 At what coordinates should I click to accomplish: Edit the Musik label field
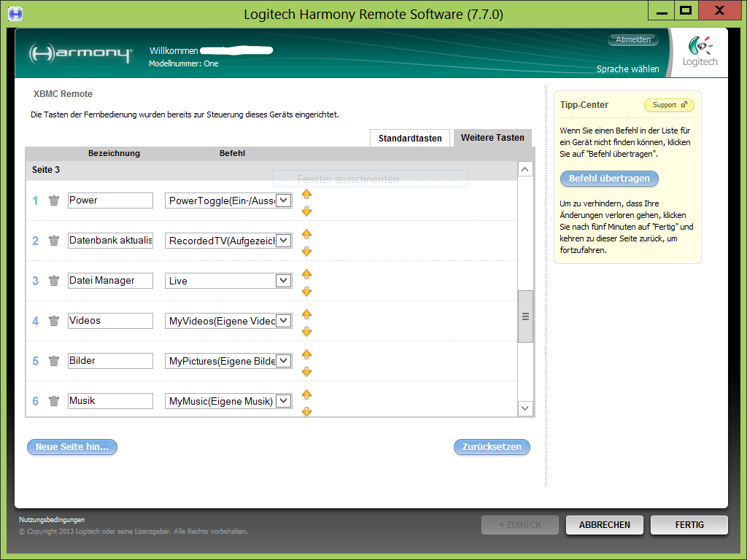tap(111, 401)
